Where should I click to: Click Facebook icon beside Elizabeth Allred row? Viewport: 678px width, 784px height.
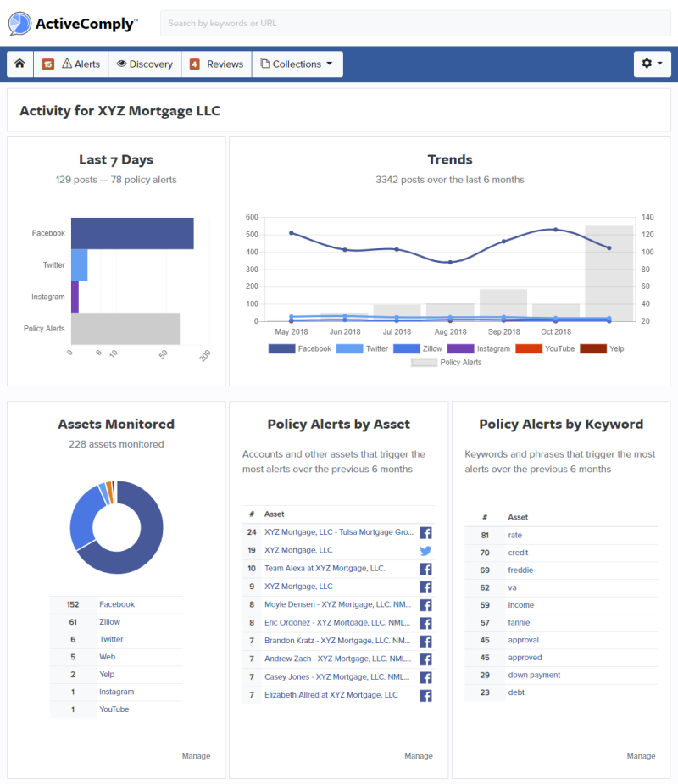(425, 695)
